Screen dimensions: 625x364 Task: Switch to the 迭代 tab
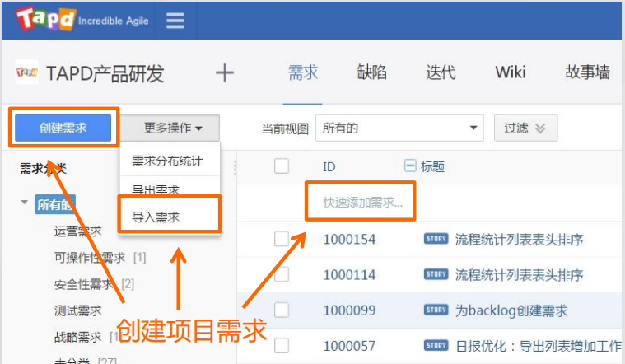441,73
